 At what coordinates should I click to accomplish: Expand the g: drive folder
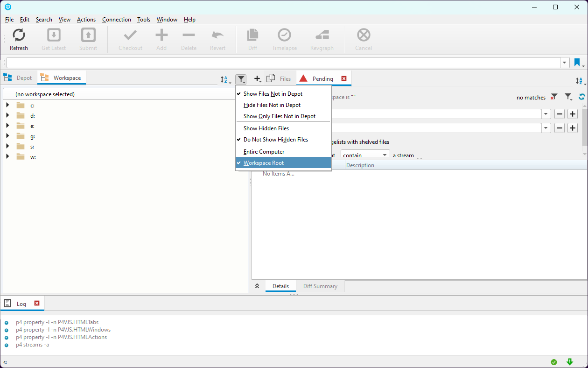[7, 136]
